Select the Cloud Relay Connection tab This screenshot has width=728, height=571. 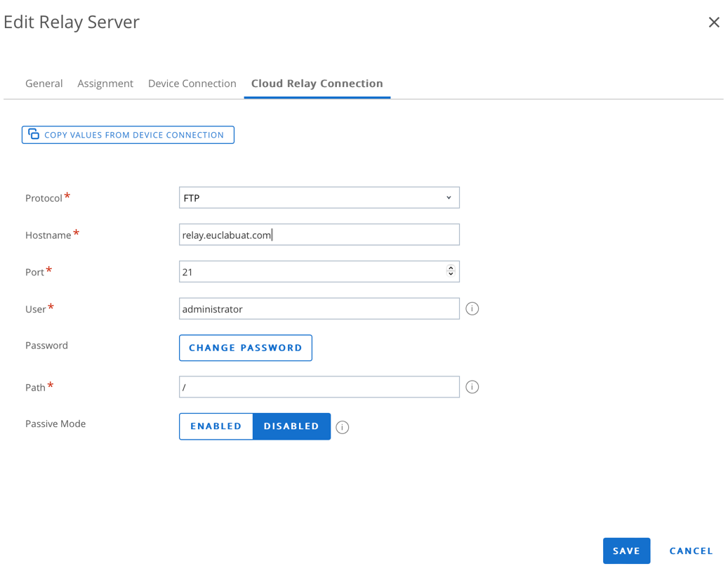click(x=317, y=84)
